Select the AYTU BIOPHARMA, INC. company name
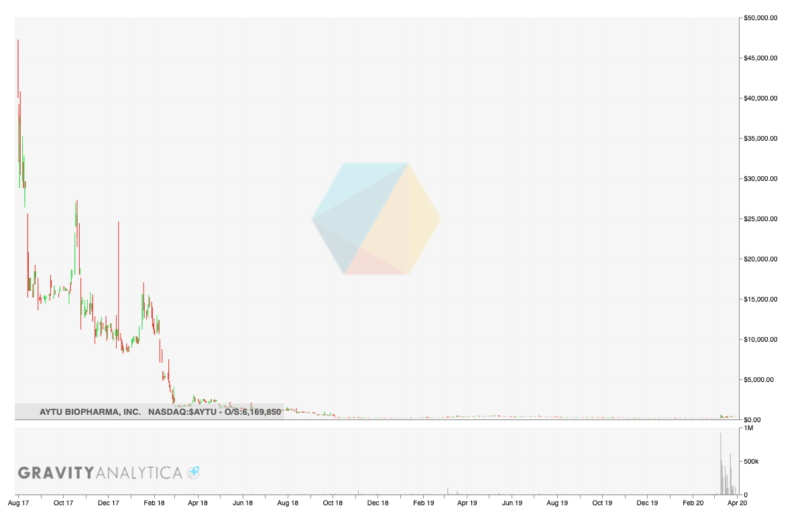 [90, 412]
